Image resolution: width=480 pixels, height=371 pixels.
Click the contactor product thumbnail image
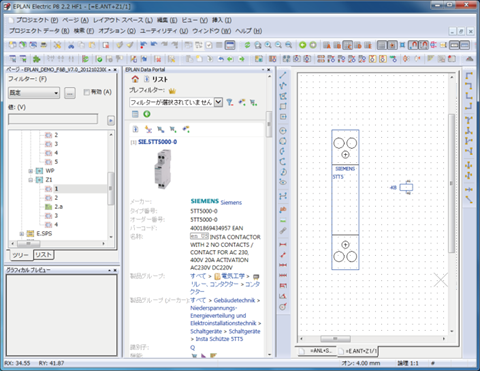click(x=163, y=169)
